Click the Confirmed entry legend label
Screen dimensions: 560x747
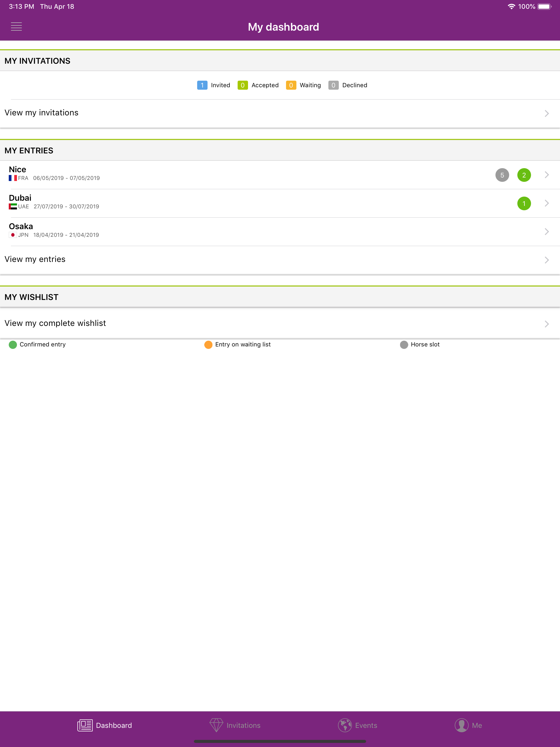point(43,345)
